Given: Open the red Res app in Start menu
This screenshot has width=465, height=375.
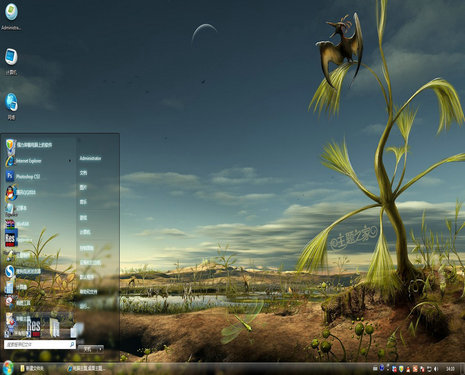Looking at the screenshot, I should pyautogui.click(x=19, y=239).
